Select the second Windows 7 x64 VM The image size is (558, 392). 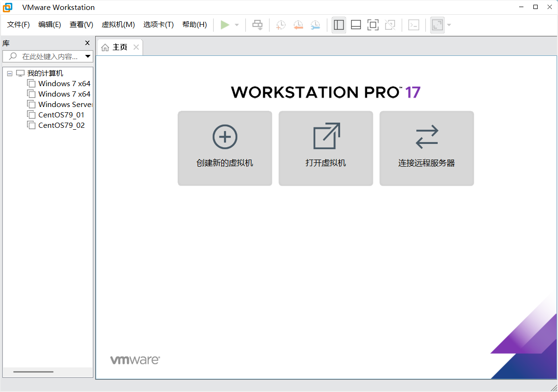coord(64,94)
